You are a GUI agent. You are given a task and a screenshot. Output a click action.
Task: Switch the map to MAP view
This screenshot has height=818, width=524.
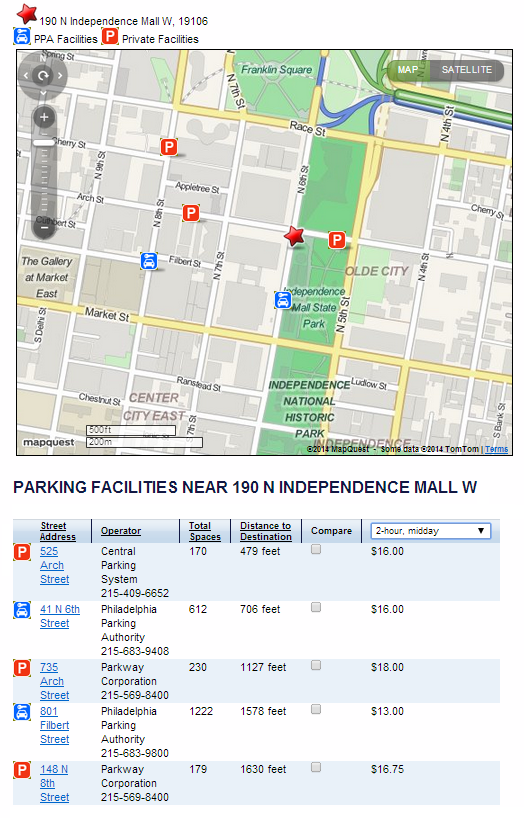coord(408,70)
